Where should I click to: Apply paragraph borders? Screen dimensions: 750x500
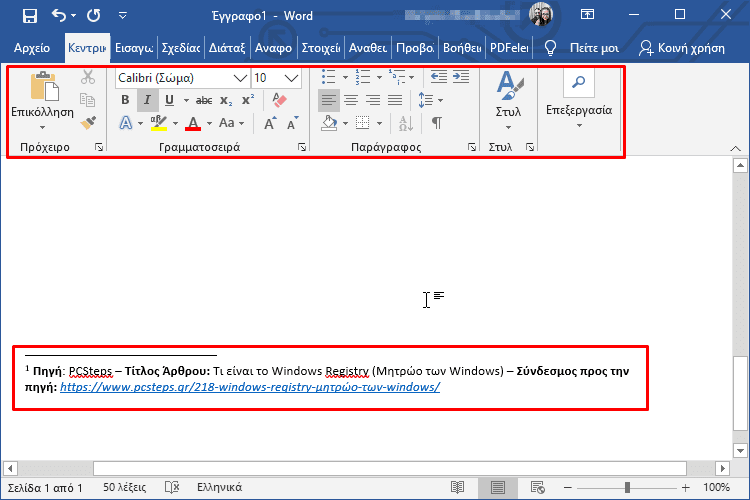[x=363, y=123]
